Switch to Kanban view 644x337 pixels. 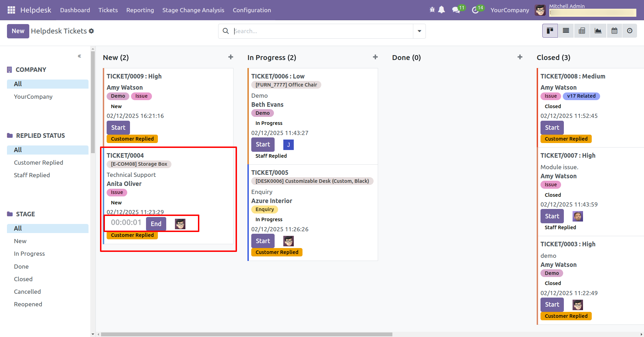(550, 31)
